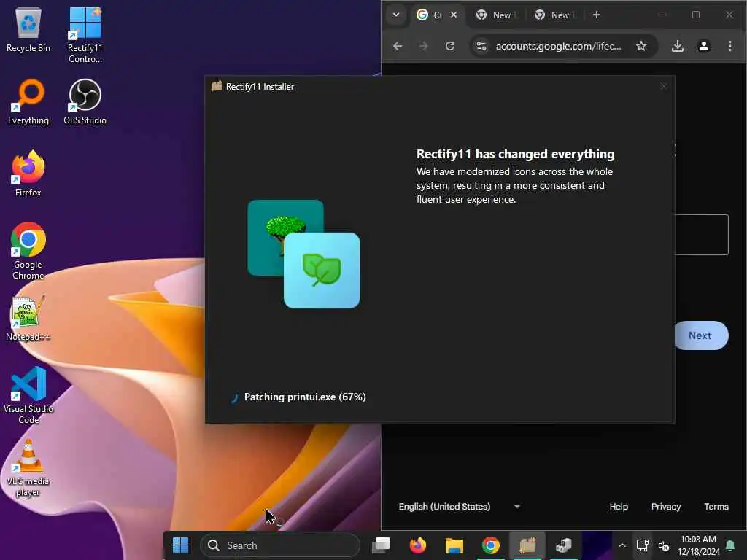Screen dimensions: 747x560
Task: Open the Help link
Action: (619, 507)
